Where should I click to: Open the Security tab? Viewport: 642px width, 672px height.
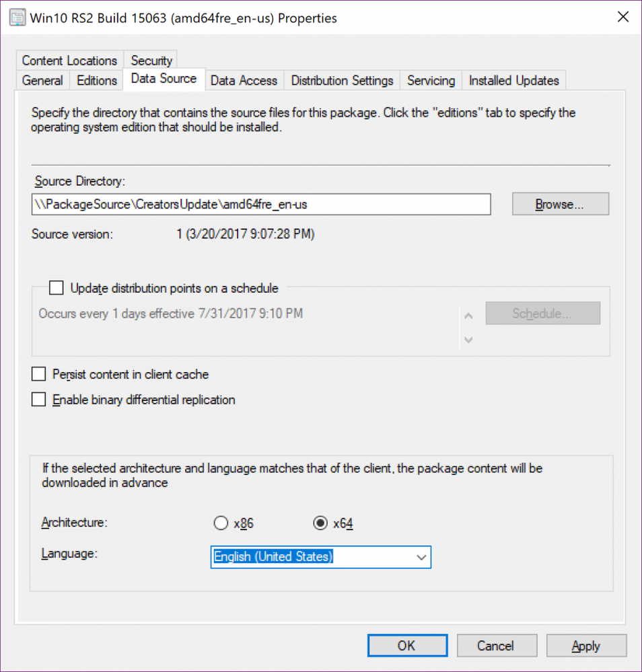pyautogui.click(x=151, y=61)
